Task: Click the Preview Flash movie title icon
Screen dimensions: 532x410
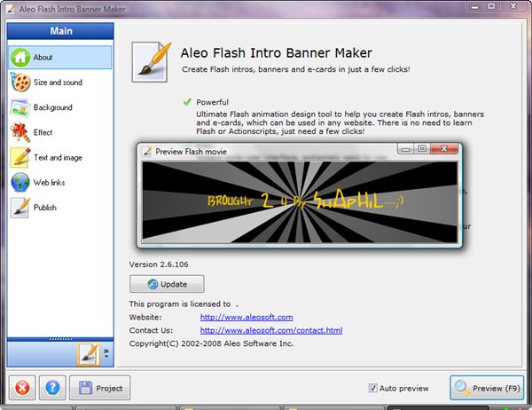Action: tap(147, 152)
